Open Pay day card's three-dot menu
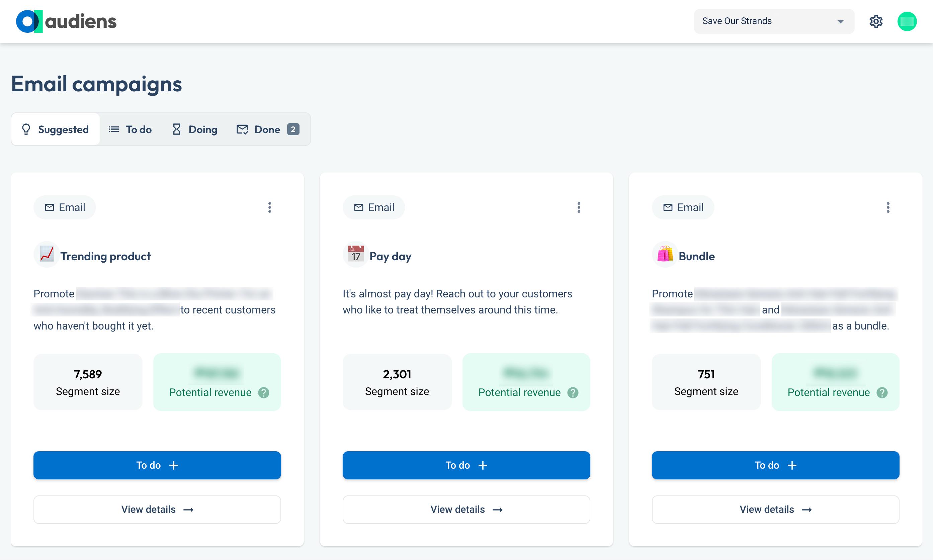The height and width of the screenshot is (560, 933). 579,207
